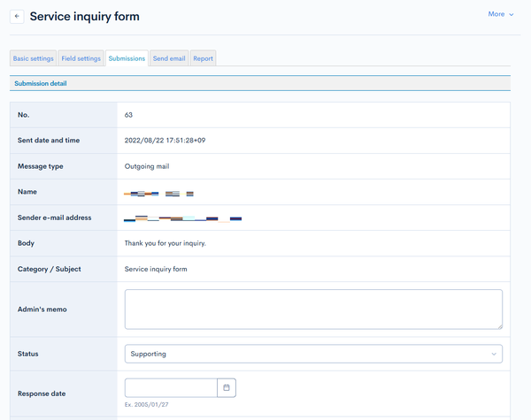This screenshot has width=531, height=420.
Task: Click the Body row label
Action: tap(26, 243)
